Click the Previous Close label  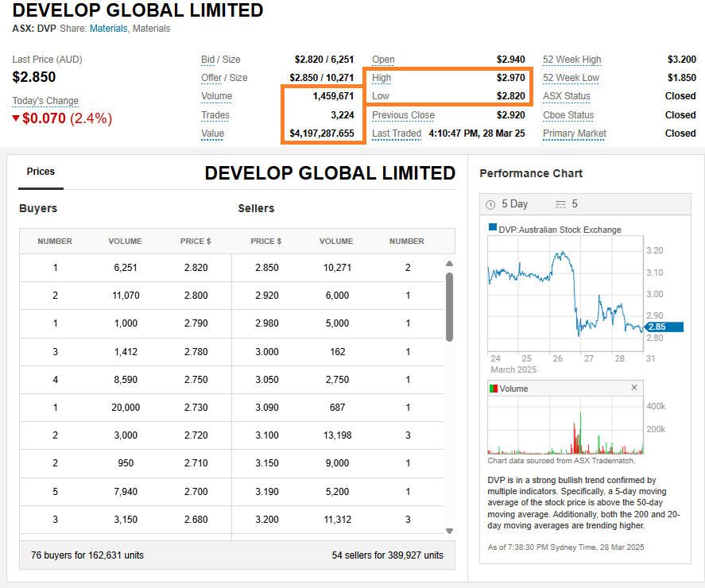pos(403,115)
